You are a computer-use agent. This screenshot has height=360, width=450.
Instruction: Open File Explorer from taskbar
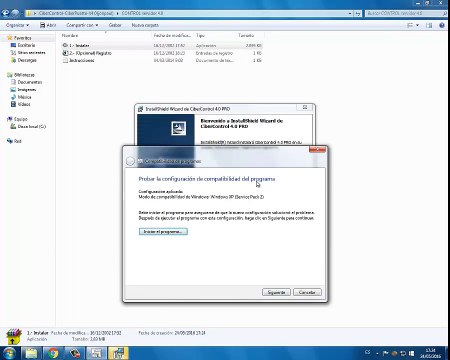[x=31, y=353]
